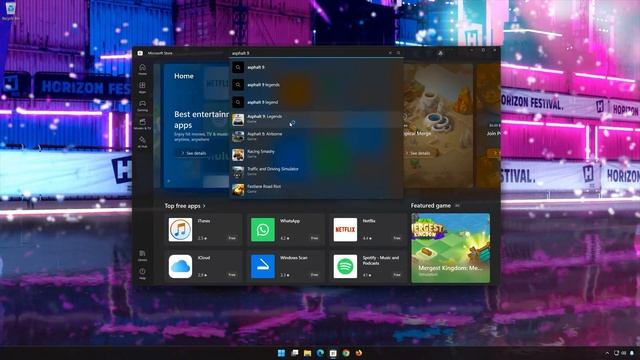Open the Spotify app card
640x360 pixels.
368,266
